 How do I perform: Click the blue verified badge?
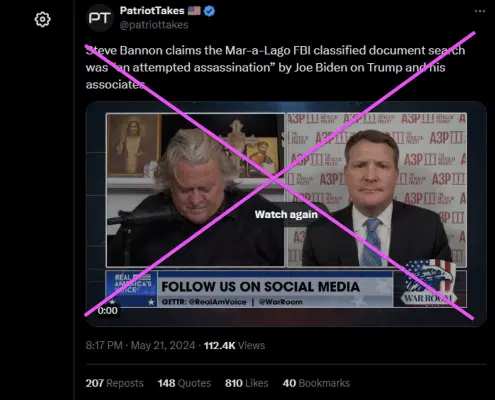[x=209, y=11]
